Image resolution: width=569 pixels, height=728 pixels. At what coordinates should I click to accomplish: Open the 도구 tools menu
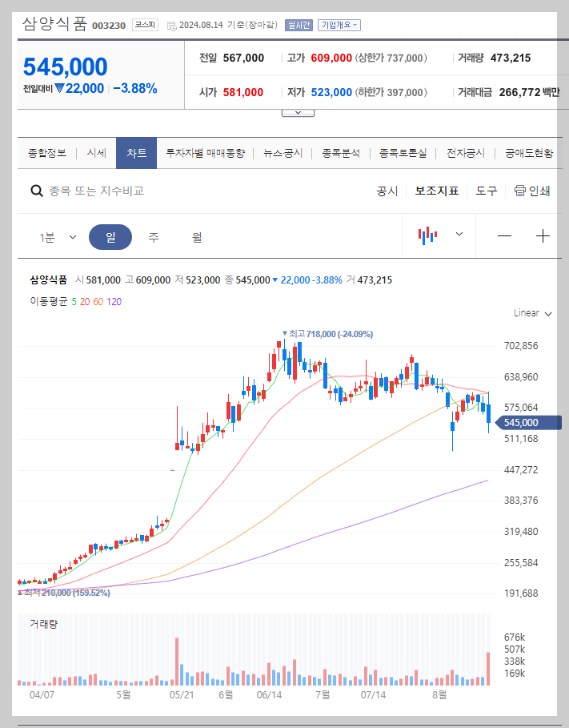[485, 191]
